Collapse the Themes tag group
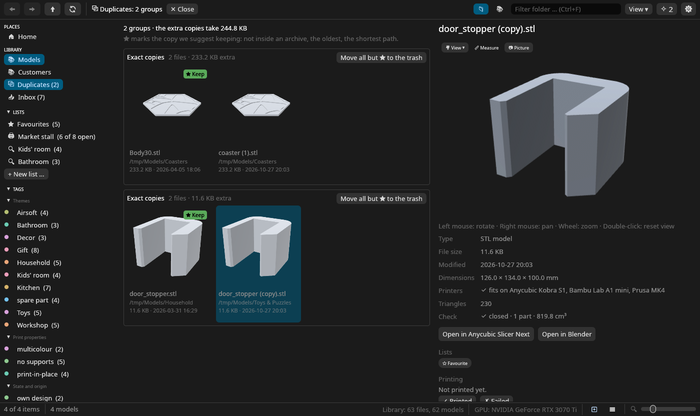700x416 pixels. [x=18, y=201]
